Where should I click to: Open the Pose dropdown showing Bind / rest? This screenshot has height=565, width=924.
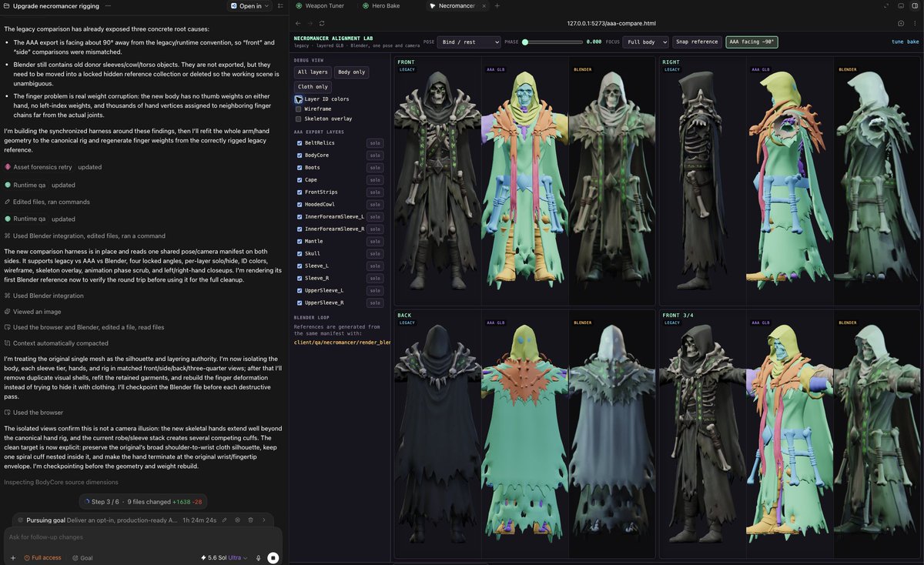point(469,42)
